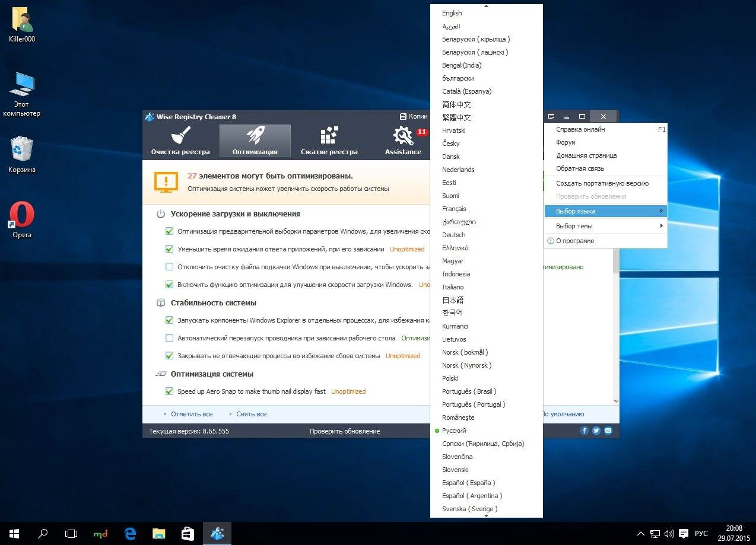Image resolution: width=756 pixels, height=545 pixels.
Task: Open Task View on the taskbar
Action: click(x=71, y=534)
